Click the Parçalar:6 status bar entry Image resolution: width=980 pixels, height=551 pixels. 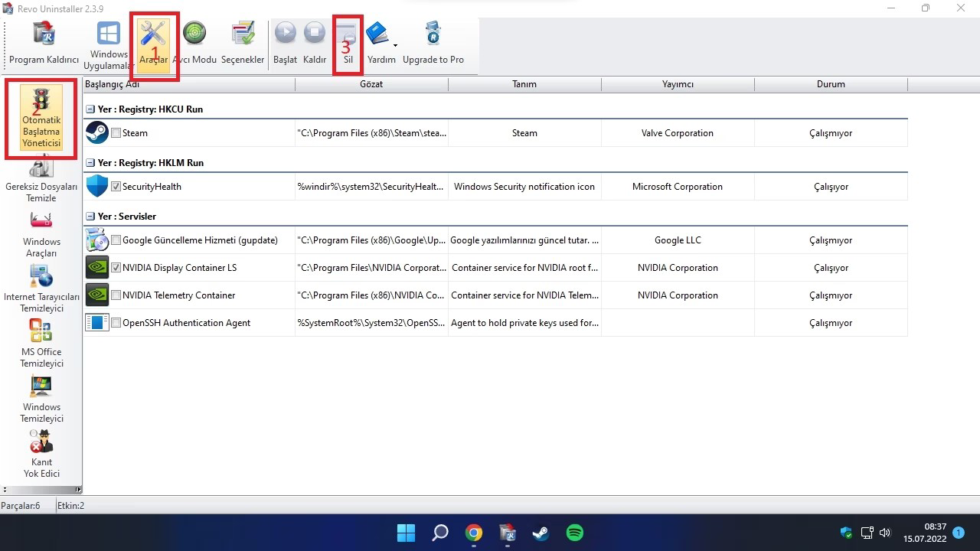coord(21,506)
